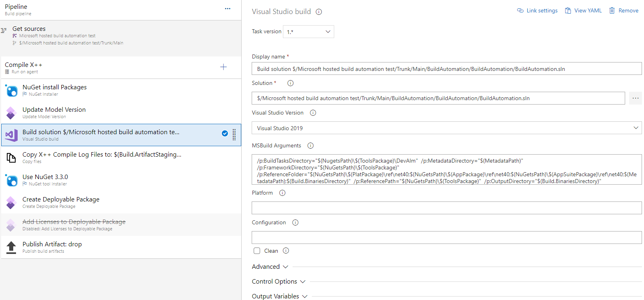Select the Pipeline header item
Viewport: 644px width, 300px height.
point(121,10)
